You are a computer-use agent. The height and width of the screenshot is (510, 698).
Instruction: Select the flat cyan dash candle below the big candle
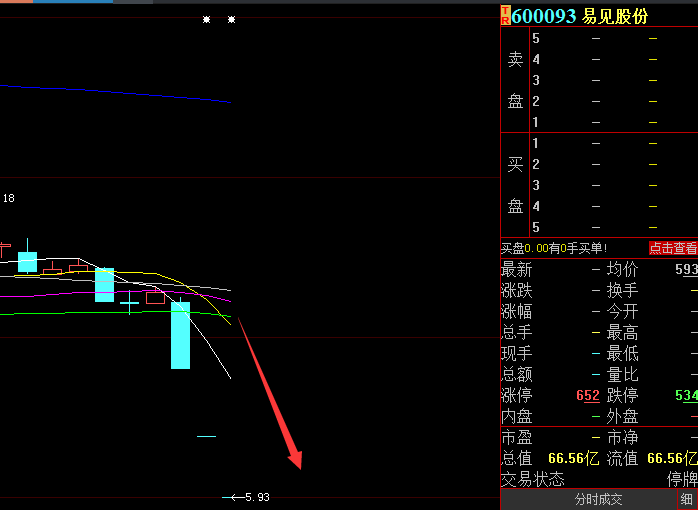[207, 436]
